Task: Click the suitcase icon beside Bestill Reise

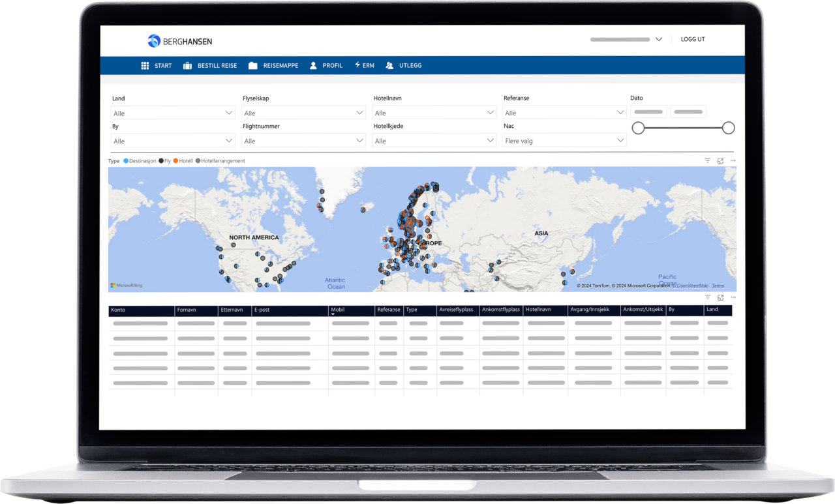Action: click(x=187, y=66)
